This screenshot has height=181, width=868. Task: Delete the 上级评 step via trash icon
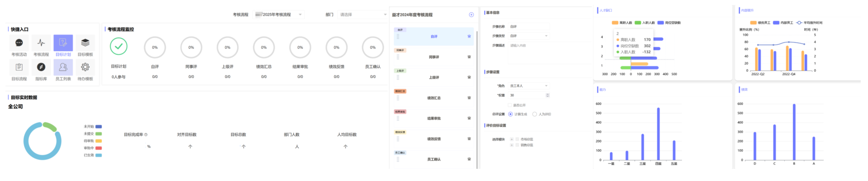coord(469,78)
